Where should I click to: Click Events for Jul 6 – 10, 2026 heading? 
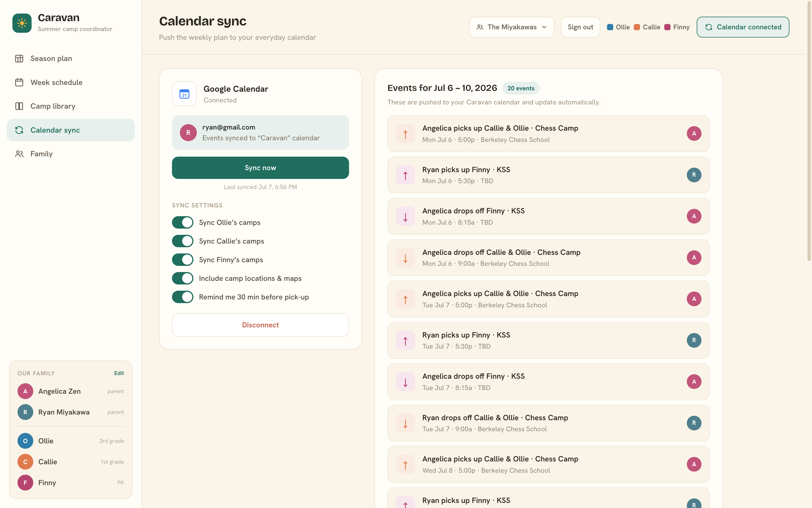pyautogui.click(x=442, y=88)
